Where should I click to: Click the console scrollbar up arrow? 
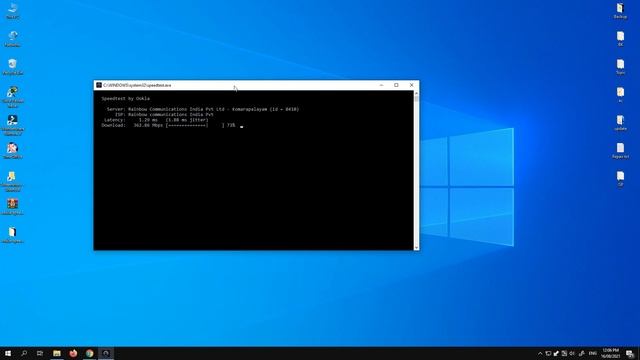[x=416, y=93]
